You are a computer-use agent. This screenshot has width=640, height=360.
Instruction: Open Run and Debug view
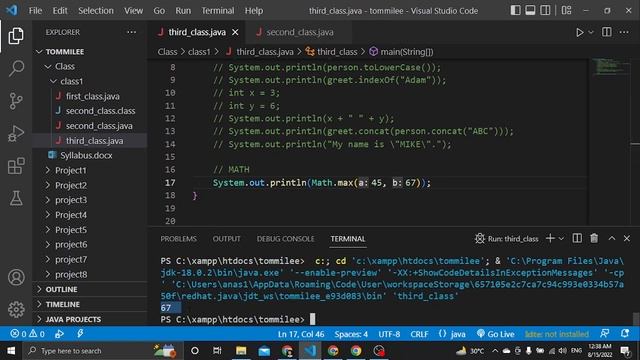(16, 133)
